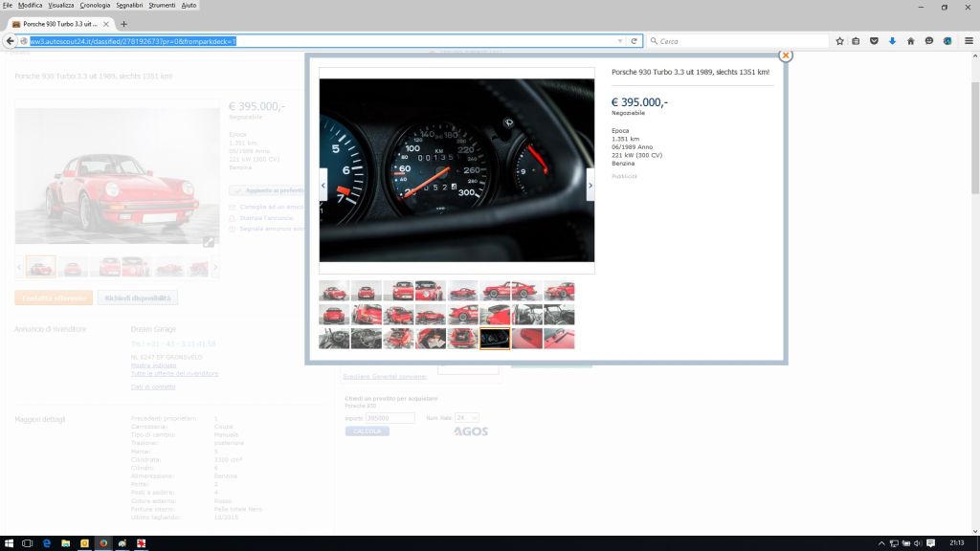
Task: Select the highlighted speedometer thumbnail
Action: (495, 339)
